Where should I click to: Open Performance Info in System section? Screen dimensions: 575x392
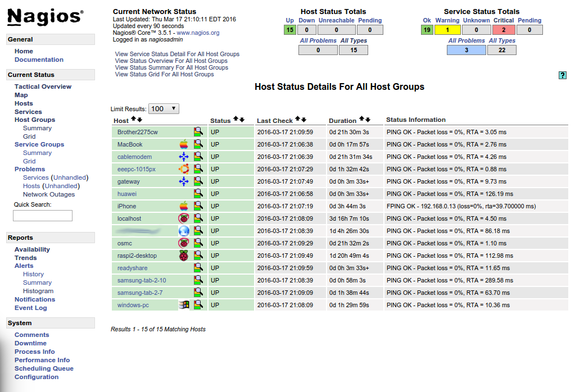point(42,360)
